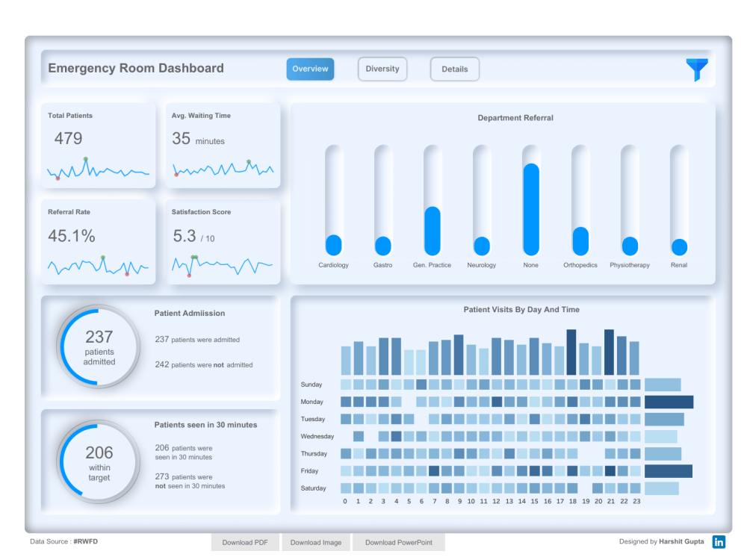Open the Details tab

(x=454, y=69)
